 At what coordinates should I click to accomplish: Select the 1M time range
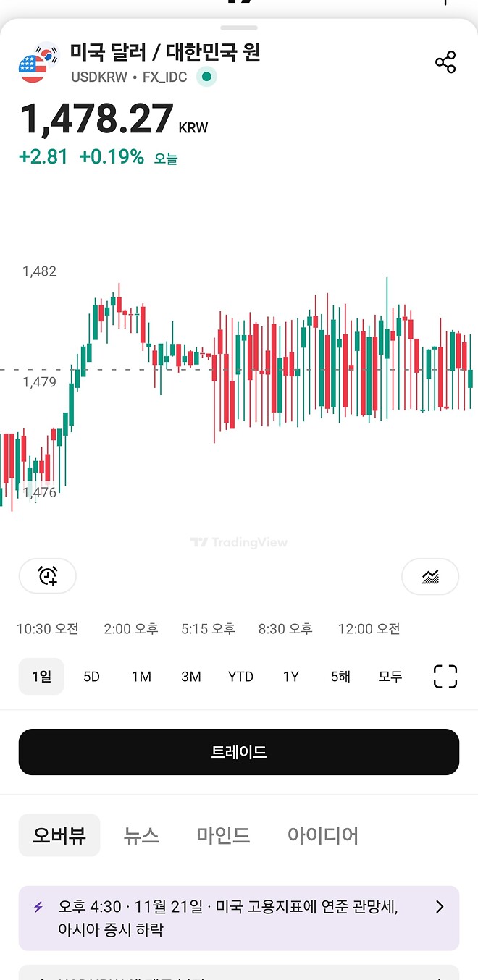141,677
